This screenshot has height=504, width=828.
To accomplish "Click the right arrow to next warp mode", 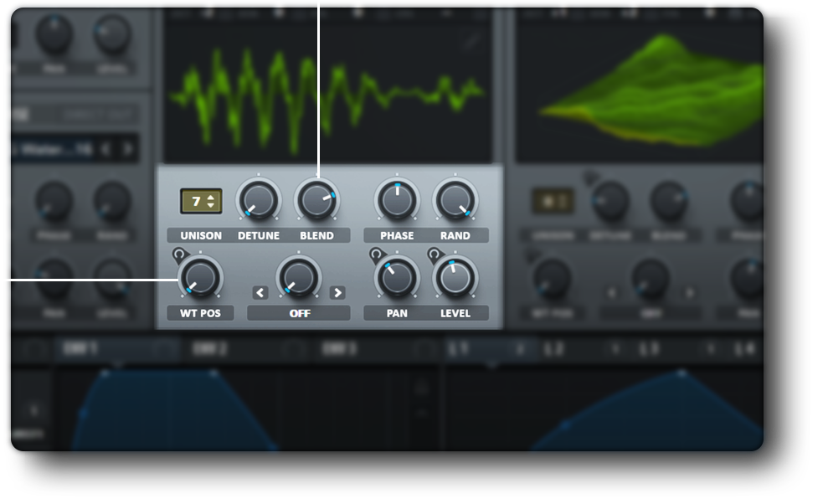I will [338, 292].
